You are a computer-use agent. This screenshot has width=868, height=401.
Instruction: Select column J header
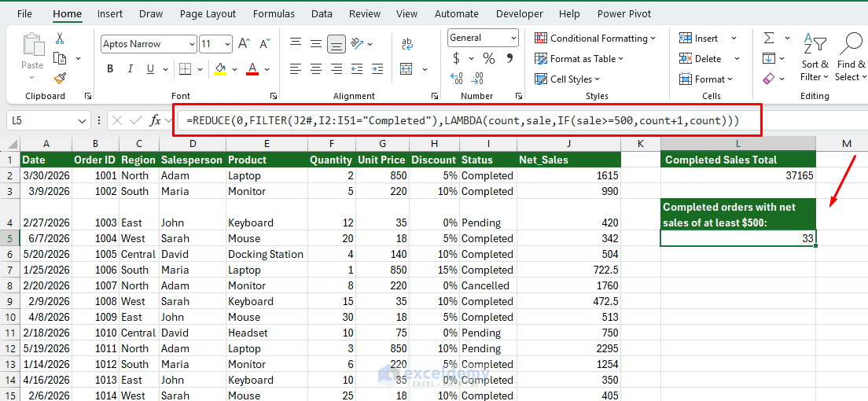pyautogui.click(x=568, y=144)
